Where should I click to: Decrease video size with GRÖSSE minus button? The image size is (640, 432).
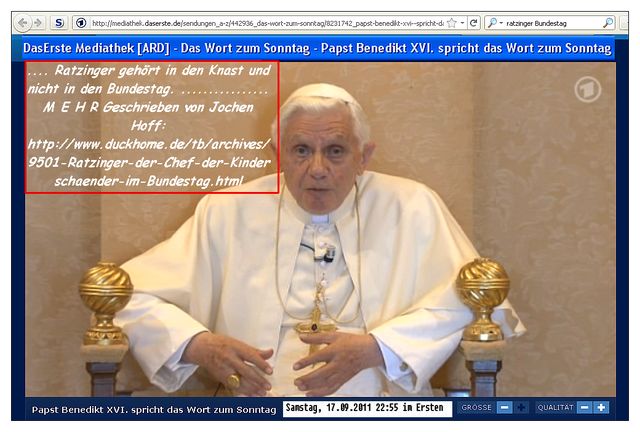point(504,408)
